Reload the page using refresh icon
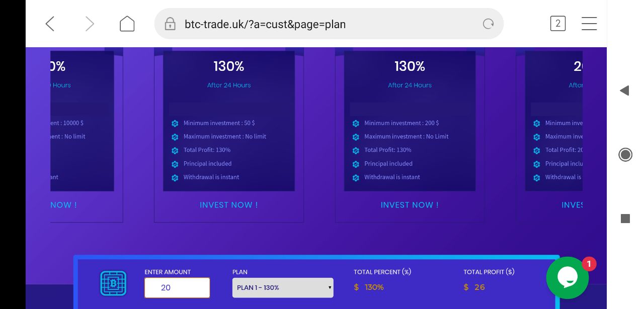Image resolution: width=644 pixels, height=309 pixels. [x=488, y=24]
